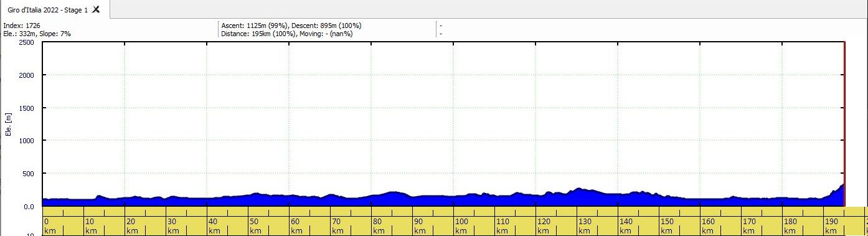The width and height of the screenshot is (868, 236).
Task: Click the 10 km mark on the ruler
Action: tap(91, 226)
